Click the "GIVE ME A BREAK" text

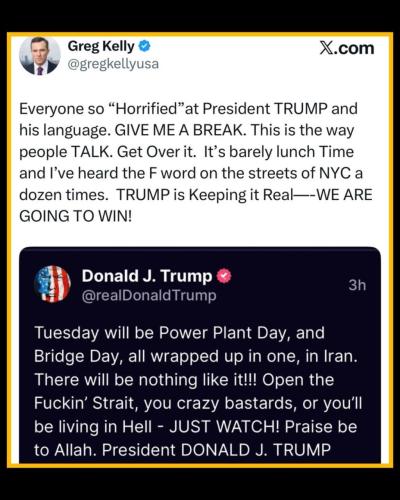pyautogui.click(x=181, y=130)
